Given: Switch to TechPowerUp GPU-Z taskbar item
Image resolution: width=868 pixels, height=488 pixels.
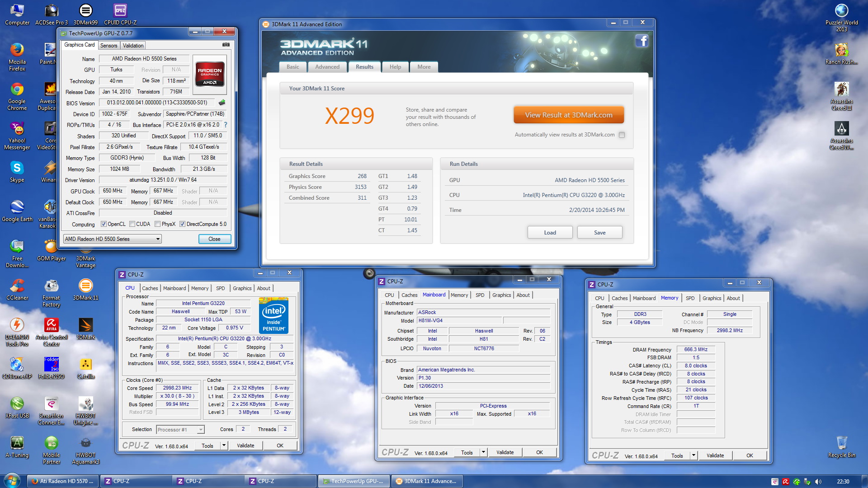Looking at the screenshot, I should click(x=353, y=481).
